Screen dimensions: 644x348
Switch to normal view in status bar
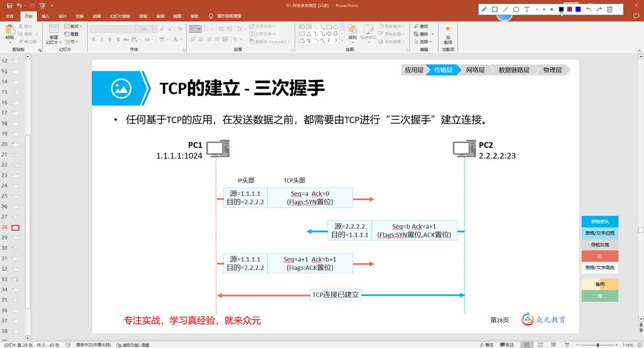pos(527,345)
